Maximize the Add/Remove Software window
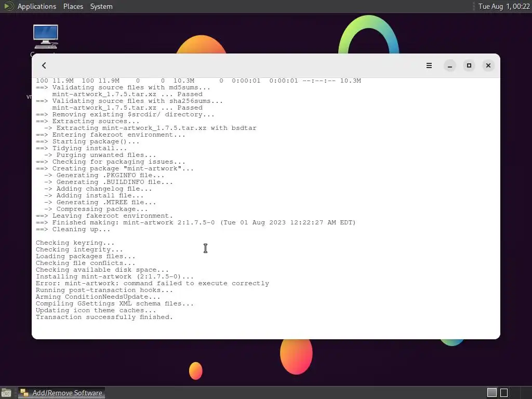Image resolution: width=532 pixels, height=399 pixels. tap(469, 65)
